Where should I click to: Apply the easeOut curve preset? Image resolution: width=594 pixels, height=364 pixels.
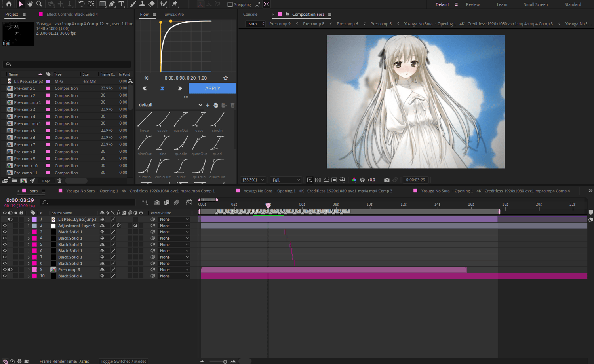point(181,122)
